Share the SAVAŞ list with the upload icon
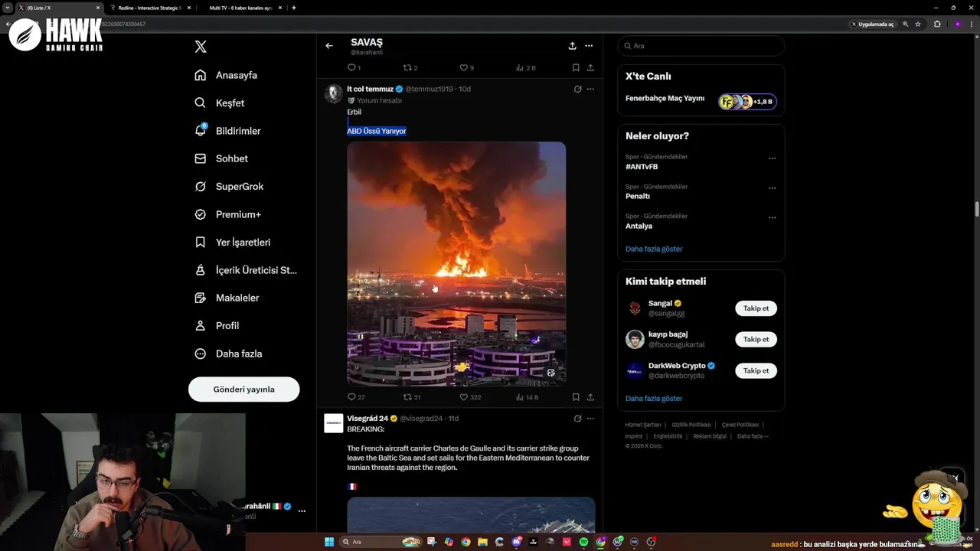 point(572,46)
